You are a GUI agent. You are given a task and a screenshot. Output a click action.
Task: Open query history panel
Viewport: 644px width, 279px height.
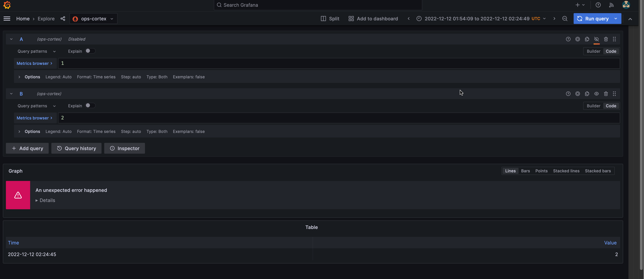[76, 148]
